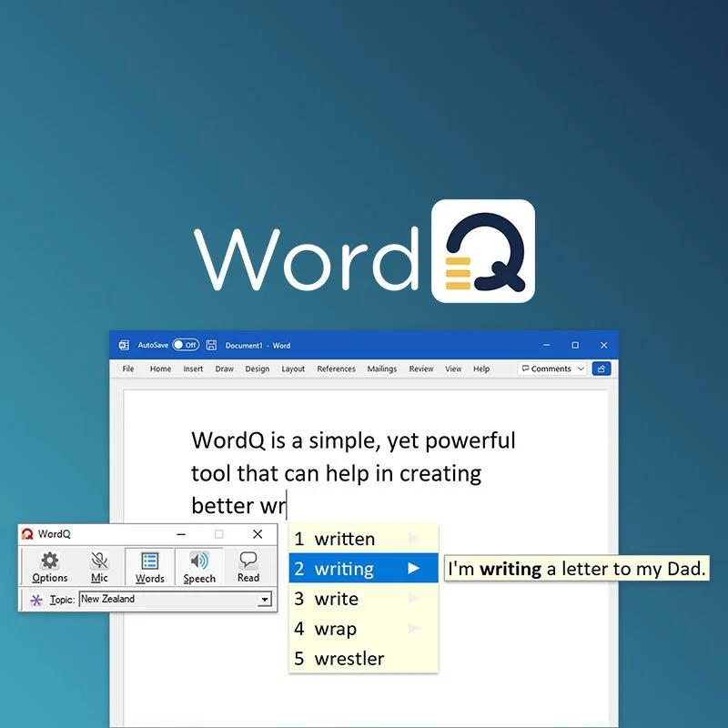This screenshot has width=728, height=728.
Task: Click the WordQ logo in the window titlebar
Action: tap(28, 534)
